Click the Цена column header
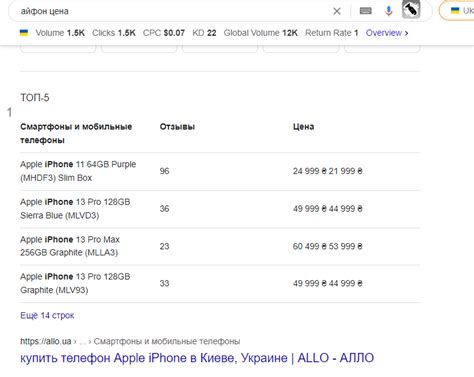474x377 pixels. pos(303,127)
